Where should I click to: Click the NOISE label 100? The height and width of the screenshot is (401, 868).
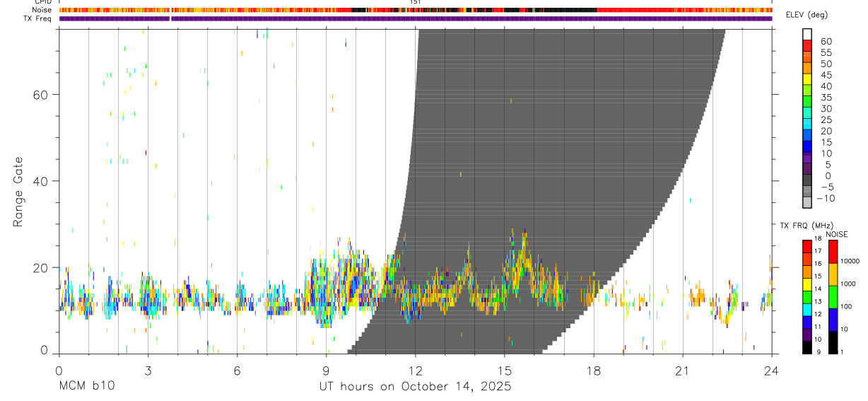(x=847, y=306)
